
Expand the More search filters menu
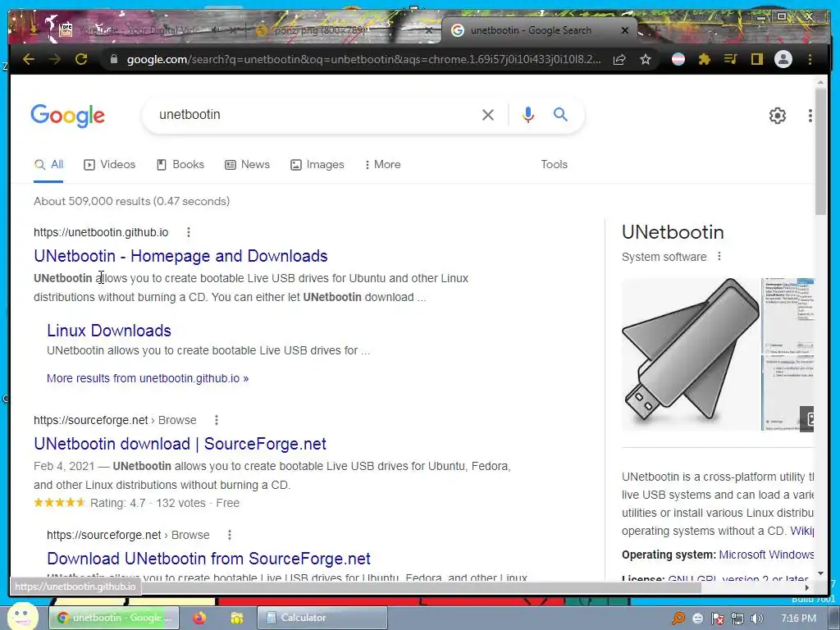tap(382, 164)
